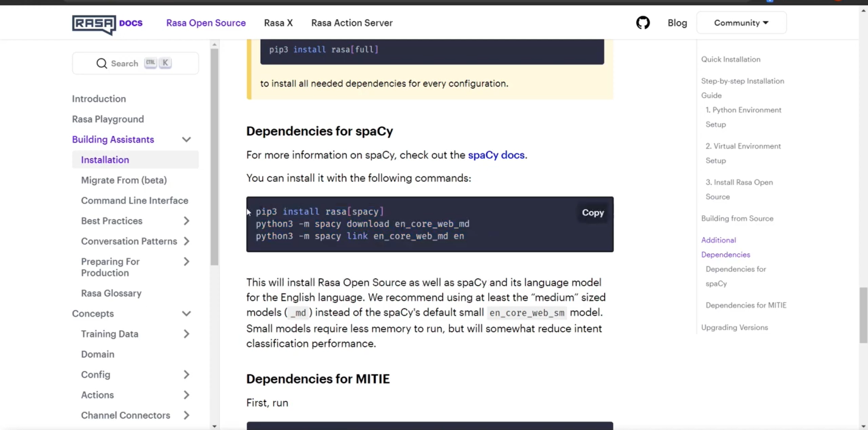The height and width of the screenshot is (430, 868).
Task: Open Command Line Interface page
Action: 134,200
